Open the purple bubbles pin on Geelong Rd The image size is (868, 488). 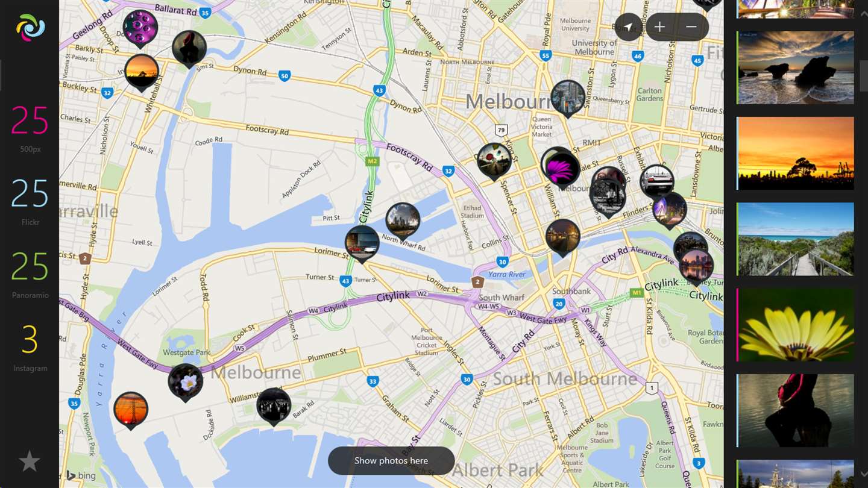coord(140,29)
